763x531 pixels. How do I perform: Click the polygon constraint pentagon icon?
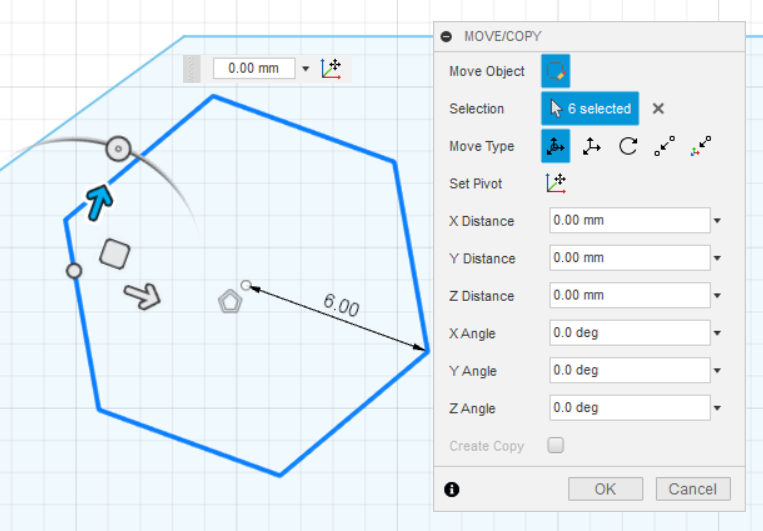pos(230,301)
